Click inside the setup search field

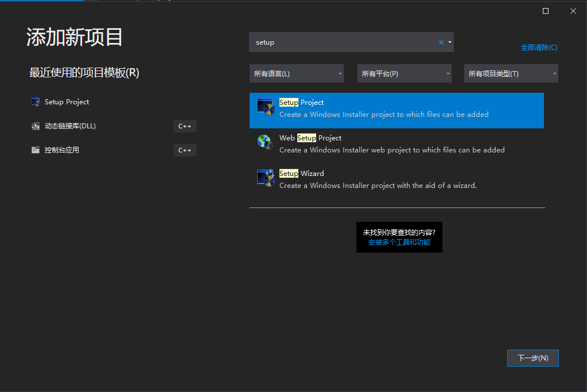(344, 42)
